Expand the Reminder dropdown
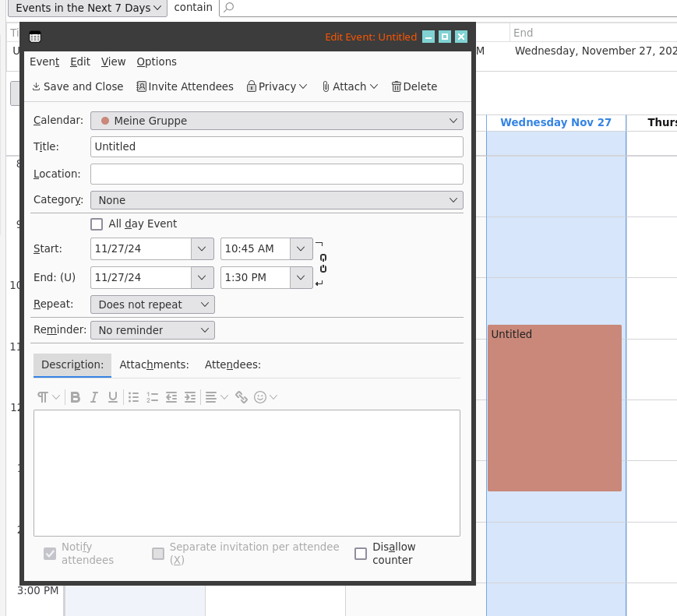The image size is (677, 616). [x=153, y=330]
